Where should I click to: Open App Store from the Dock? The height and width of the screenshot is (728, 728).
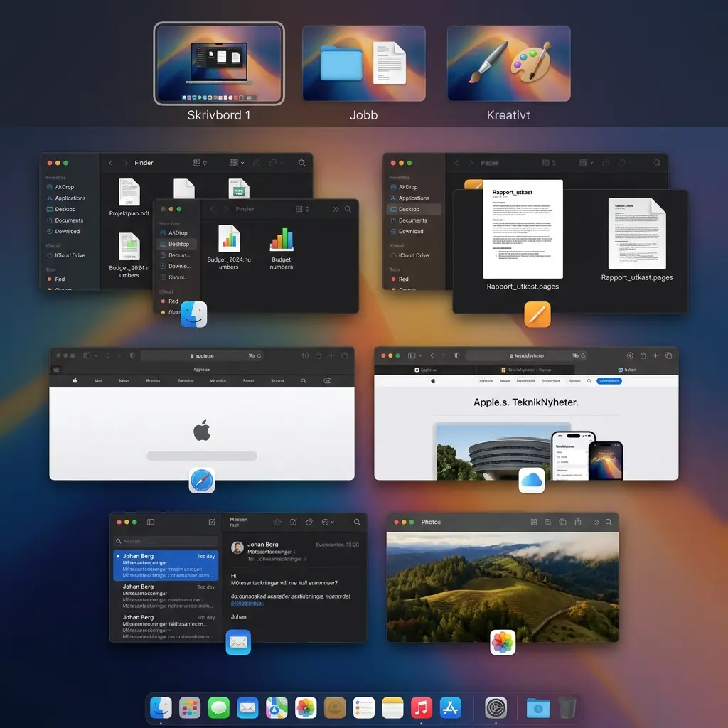(450, 708)
